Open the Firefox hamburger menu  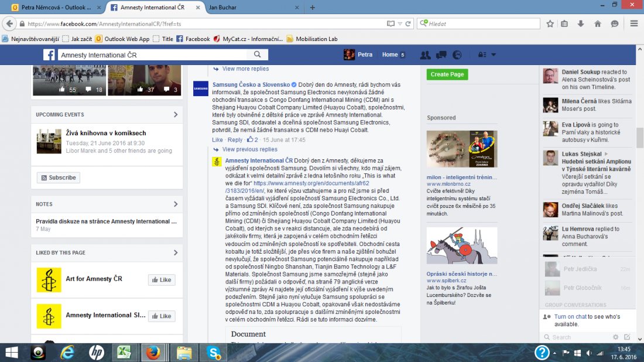coord(633,24)
